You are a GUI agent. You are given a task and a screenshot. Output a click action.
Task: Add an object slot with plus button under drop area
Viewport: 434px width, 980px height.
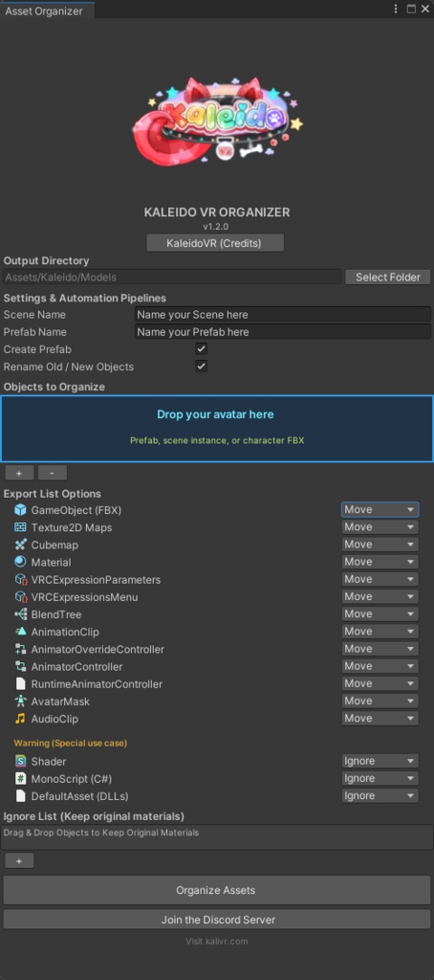tap(19, 473)
